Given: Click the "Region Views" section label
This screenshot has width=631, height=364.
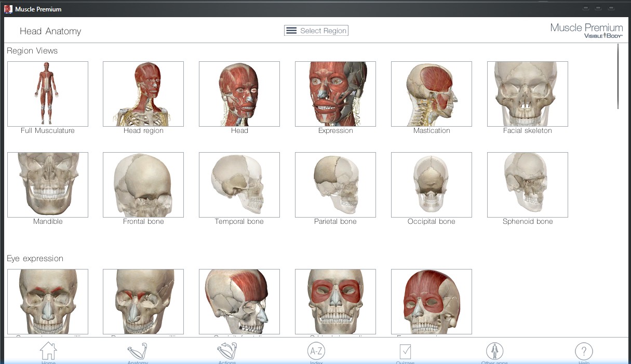Looking at the screenshot, I should click(x=32, y=51).
